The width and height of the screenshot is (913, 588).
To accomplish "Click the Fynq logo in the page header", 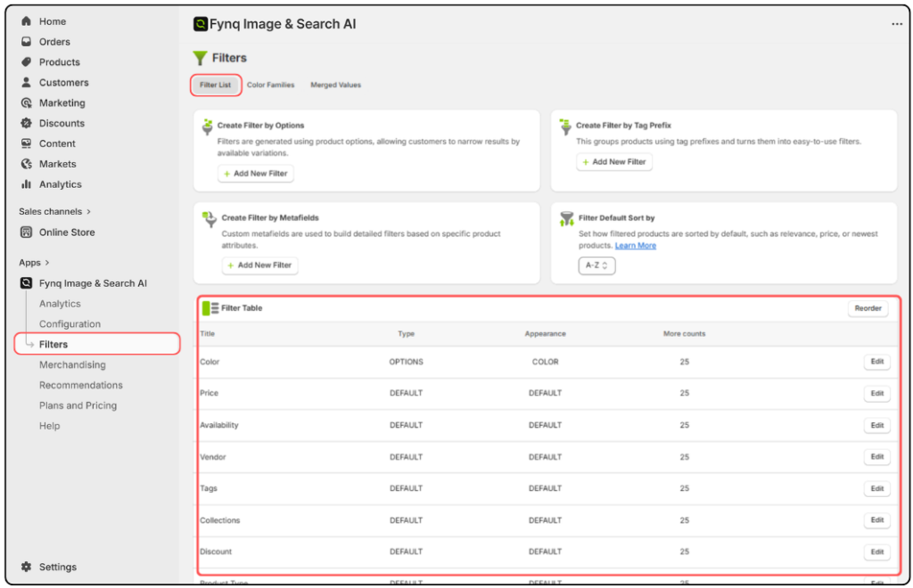I will point(201,24).
